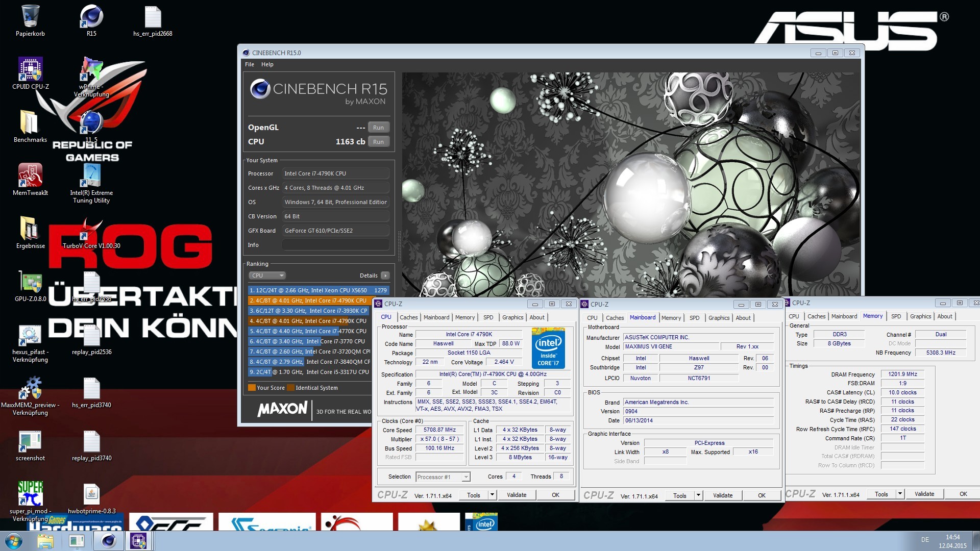Switch to Mainboard tab in first CPU-Z
This screenshot has height=551, width=980.
tap(436, 317)
